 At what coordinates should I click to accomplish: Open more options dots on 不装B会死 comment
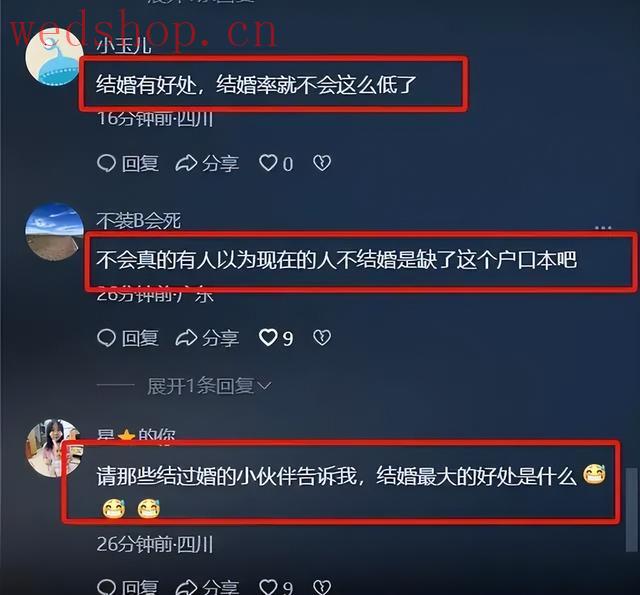click(603, 227)
